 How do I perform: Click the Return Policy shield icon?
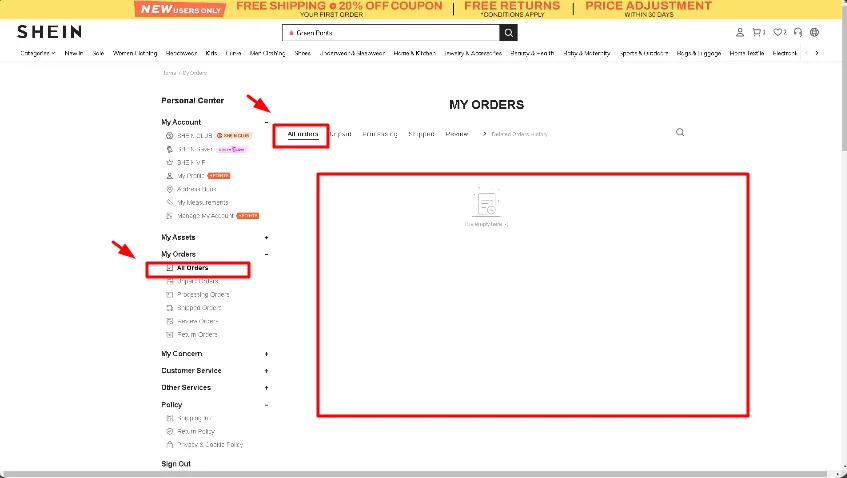tap(169, 432)
